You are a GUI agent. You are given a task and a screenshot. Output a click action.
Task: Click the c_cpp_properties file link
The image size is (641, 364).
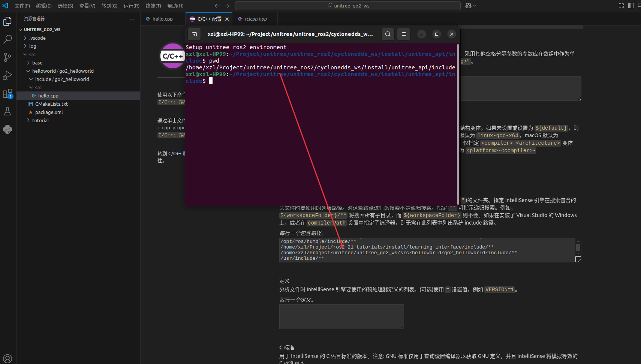coord(171,128)
